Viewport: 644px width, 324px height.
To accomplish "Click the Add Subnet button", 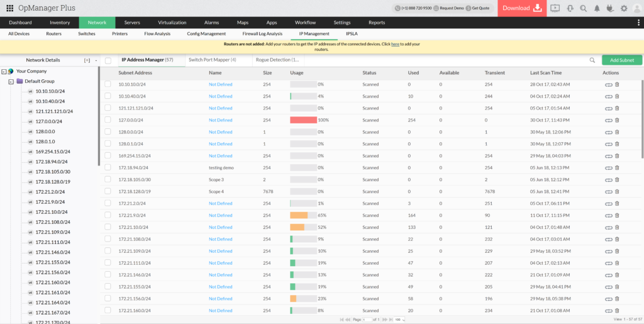I will click(x=621, y=60).
